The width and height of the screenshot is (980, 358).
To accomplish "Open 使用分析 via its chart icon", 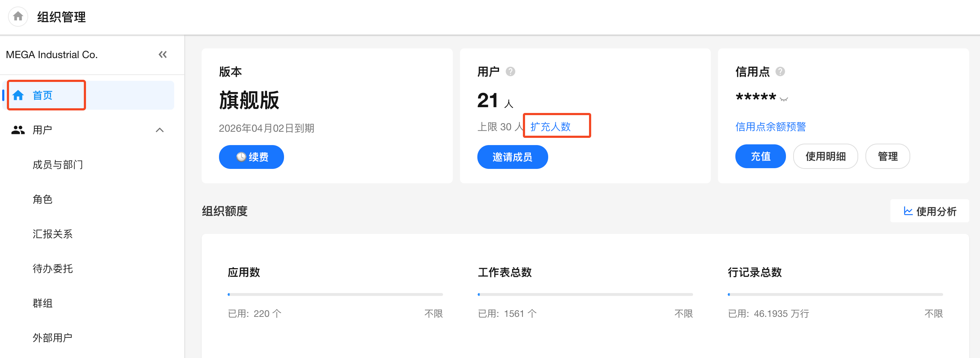I will pos(908,211).
